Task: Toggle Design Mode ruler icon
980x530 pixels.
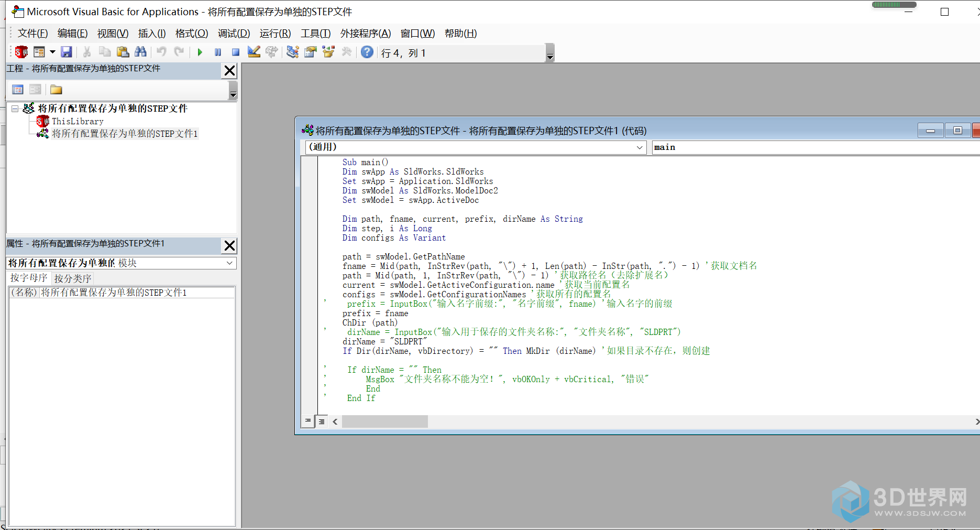Action: click(254, 52)
